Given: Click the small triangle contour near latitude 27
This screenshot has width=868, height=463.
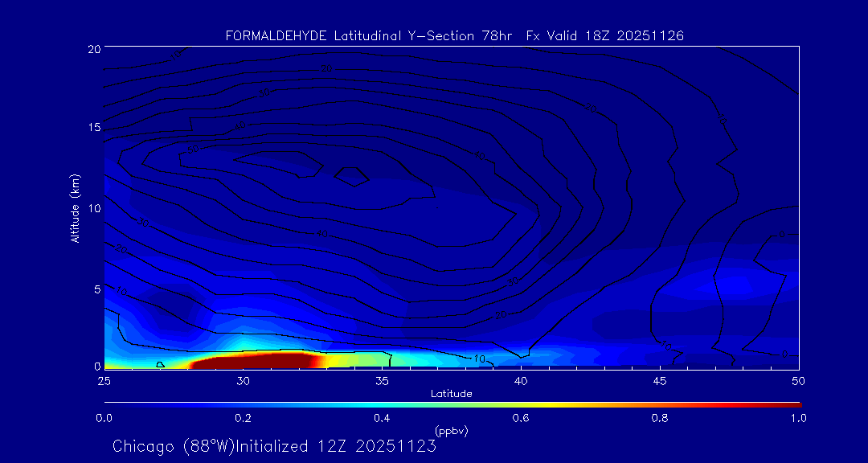Looking at the screenshot, I should [x=160, y=364].
